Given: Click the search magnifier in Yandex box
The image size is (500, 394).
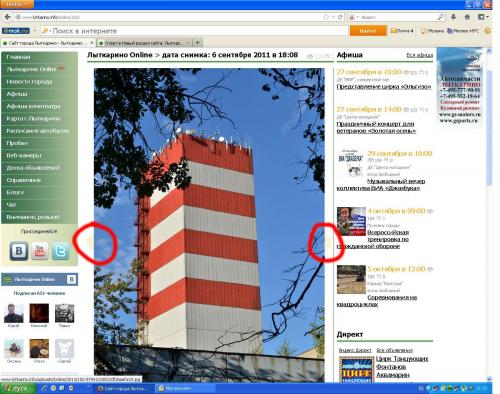Looking at the screenshot, I should [x=440, y=17].
